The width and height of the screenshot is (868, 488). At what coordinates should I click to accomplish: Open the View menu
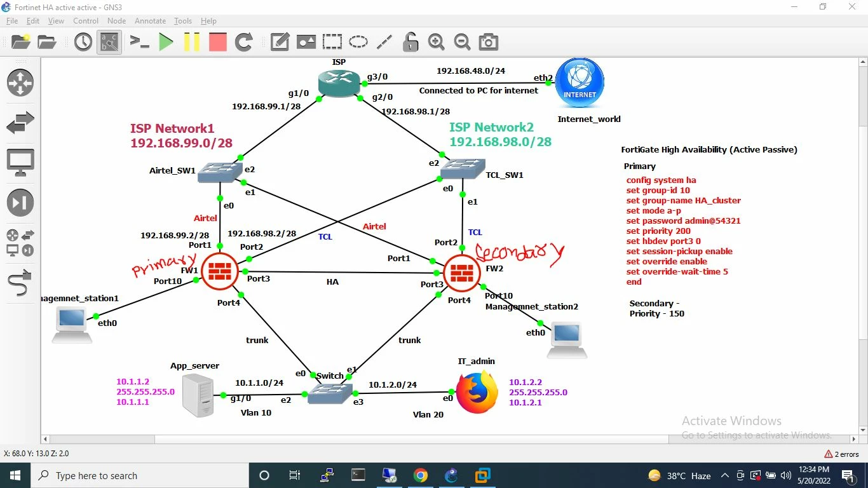tap(56, 21)
